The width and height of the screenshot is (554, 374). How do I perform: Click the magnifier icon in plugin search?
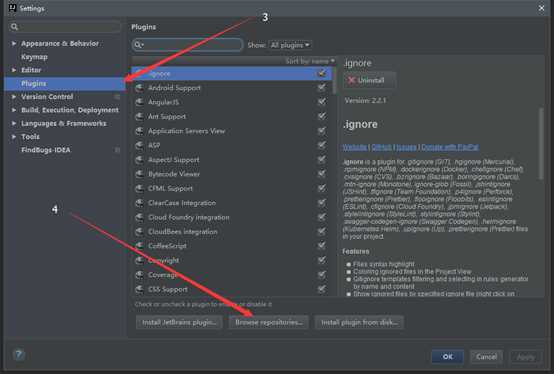coord(138,45)
